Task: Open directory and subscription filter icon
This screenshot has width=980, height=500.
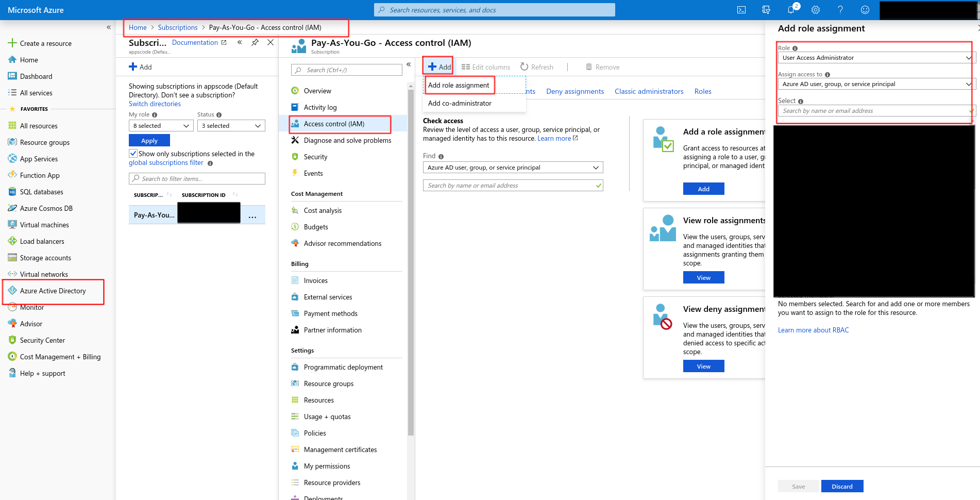Action: [x=766, y=10]
